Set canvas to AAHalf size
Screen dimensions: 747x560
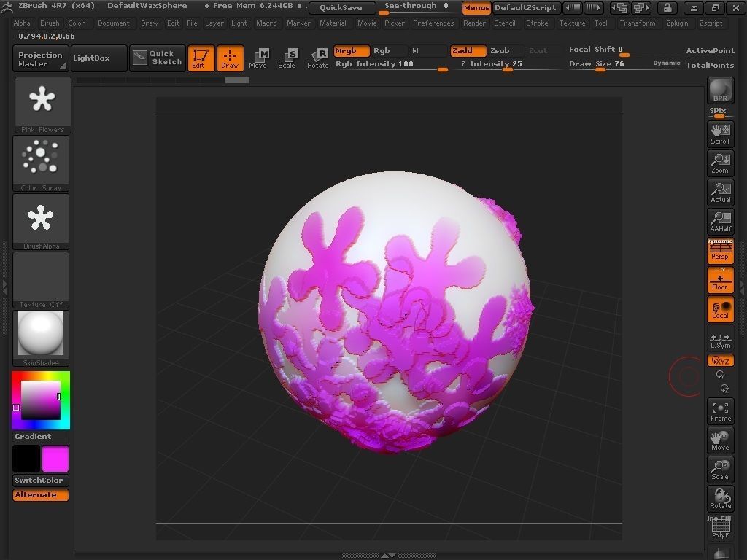720,222
